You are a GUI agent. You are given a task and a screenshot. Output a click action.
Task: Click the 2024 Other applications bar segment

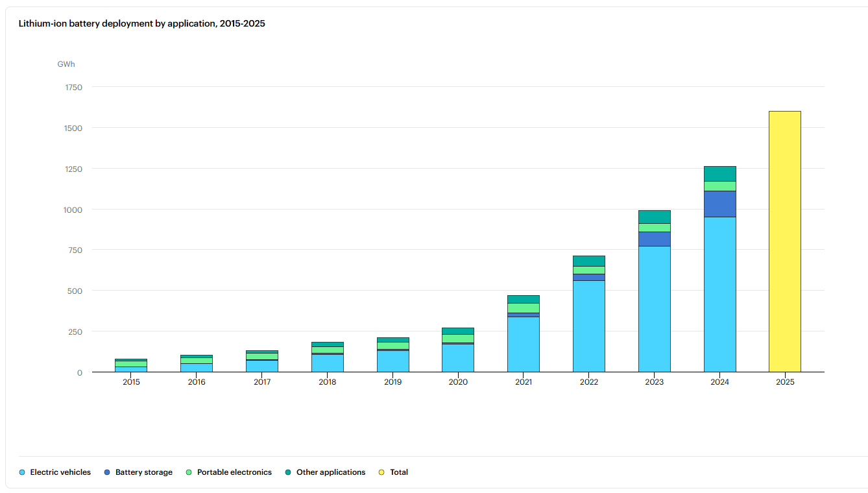point(719,173)
